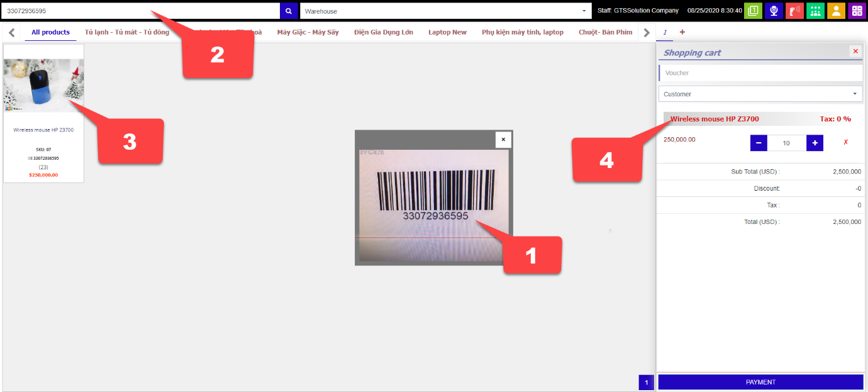Open the Chuột- Bàn Phím tab

pos(607,32)
